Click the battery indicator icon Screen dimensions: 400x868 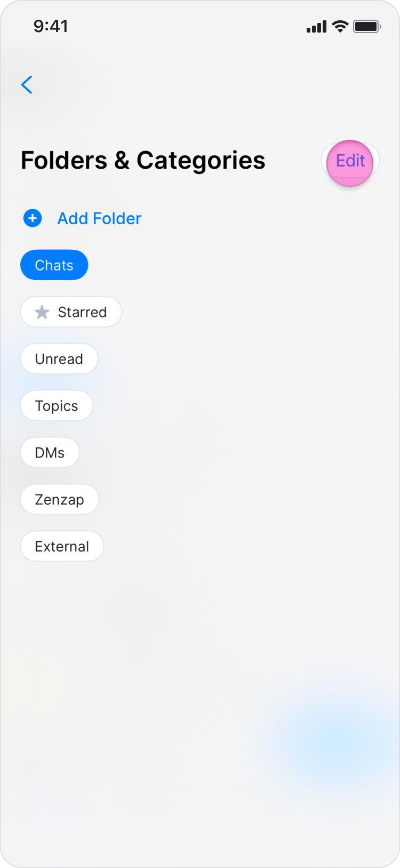[x=367, y=26]
